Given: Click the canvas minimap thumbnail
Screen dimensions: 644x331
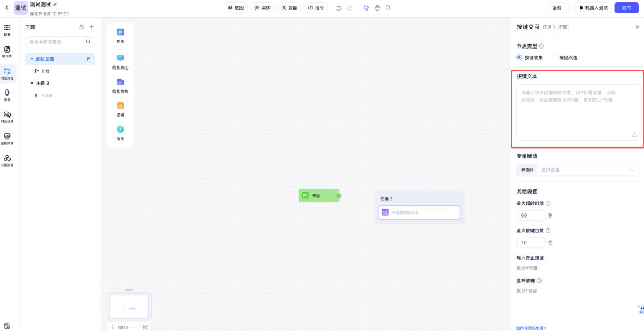Looking at the screenshot, I should click(x=129, y=306).
